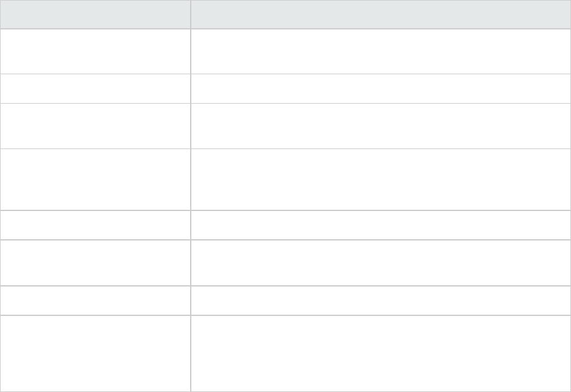Image resolution: width=571 pixels, height=392 pixels.
Task: Click the left header cell of the table
Action: [95, 14]
